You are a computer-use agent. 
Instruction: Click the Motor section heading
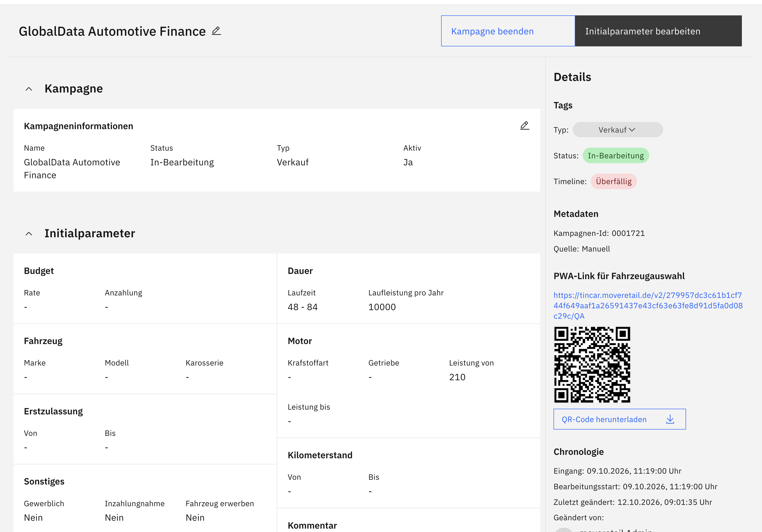click(x=300, y=341)
